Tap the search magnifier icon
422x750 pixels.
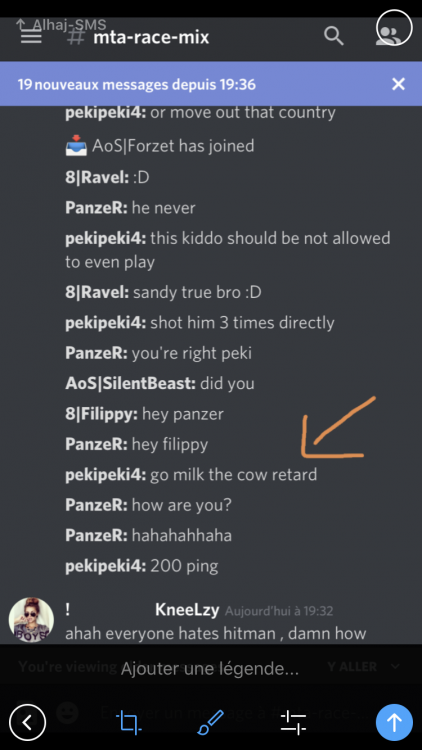[x=333, y=36]
